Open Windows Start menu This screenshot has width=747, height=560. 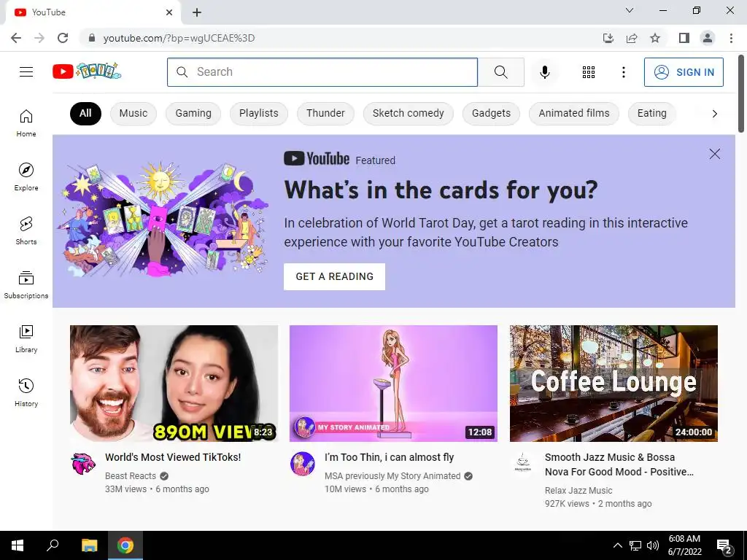(x=18, y=545)
